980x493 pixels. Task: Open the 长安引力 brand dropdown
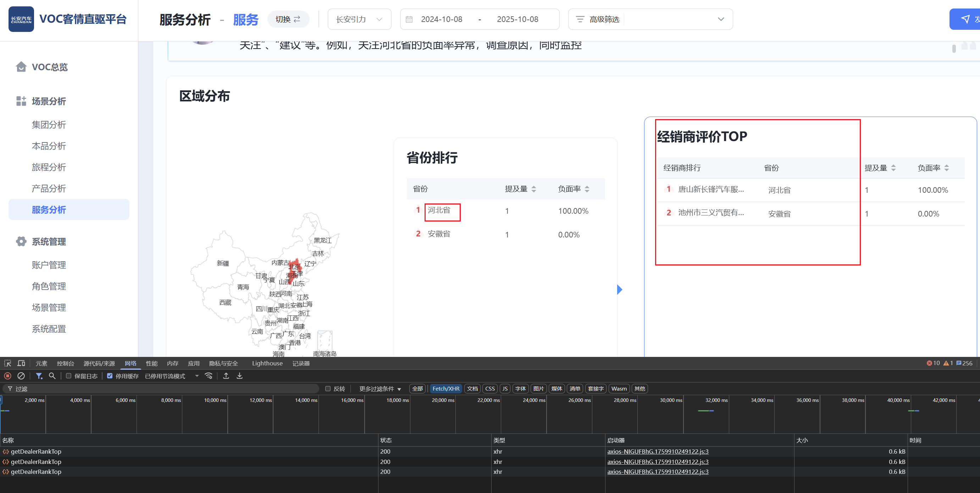359,19
